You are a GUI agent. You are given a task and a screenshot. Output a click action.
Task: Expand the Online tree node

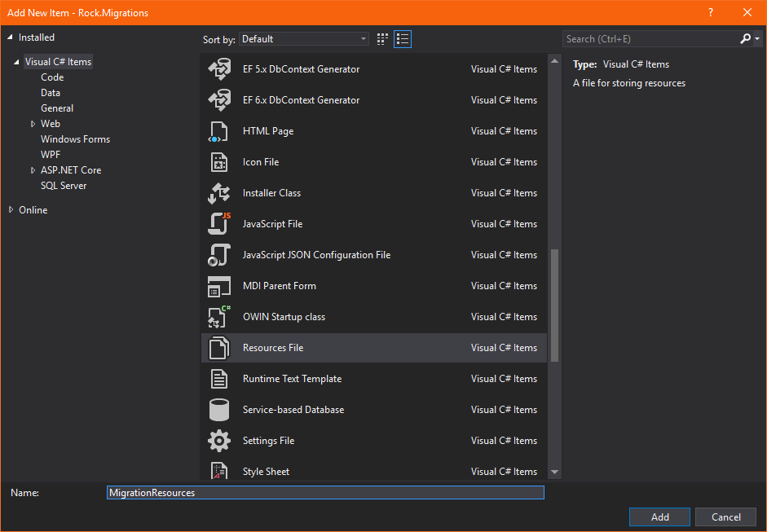(x=11, y=209)
